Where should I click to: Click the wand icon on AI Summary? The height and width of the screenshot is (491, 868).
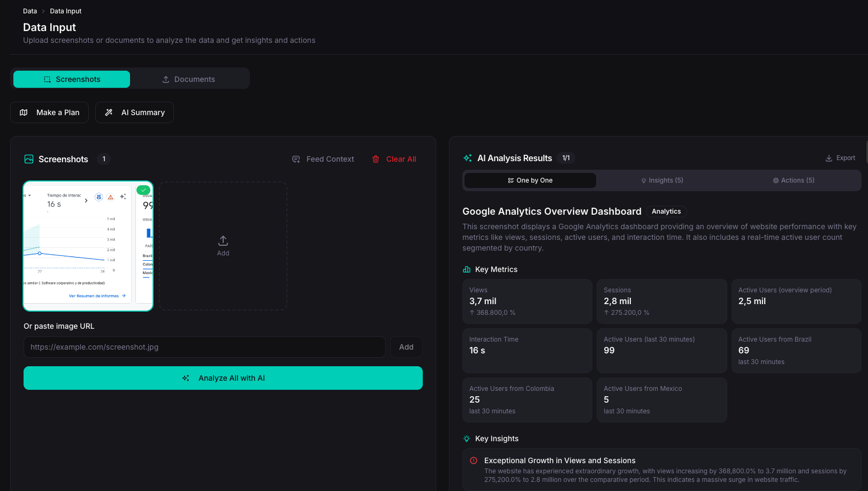(109, 112)
